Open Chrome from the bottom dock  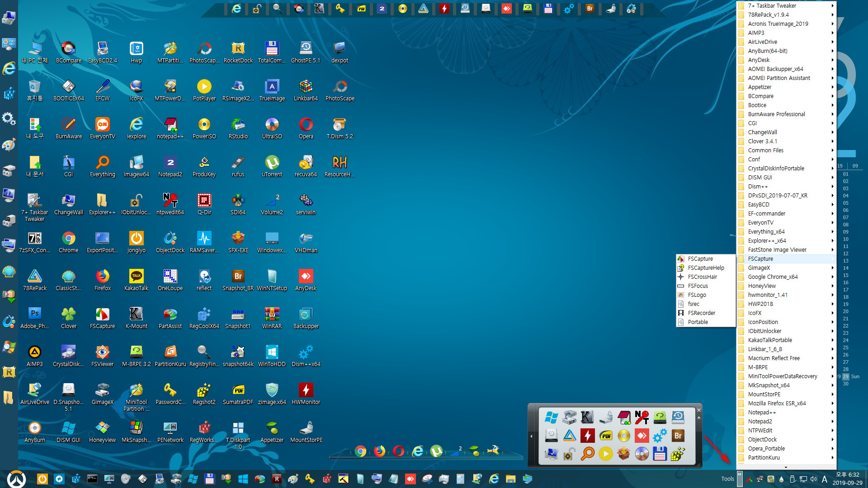point(360,451)
